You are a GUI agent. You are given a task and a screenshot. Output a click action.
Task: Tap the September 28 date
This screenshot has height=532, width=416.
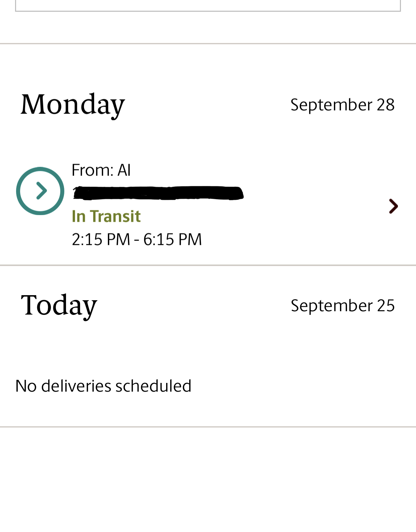coord(342,105)
